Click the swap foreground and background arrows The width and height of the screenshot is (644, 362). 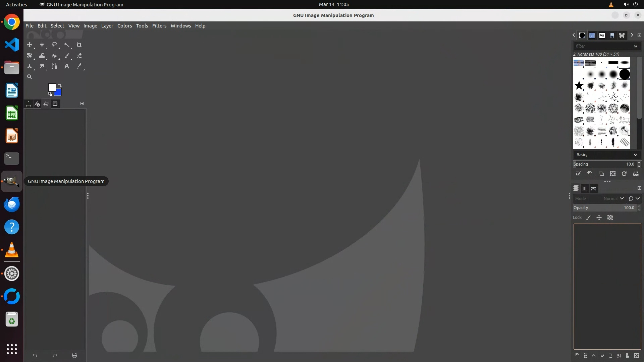pyautogui.click(x=60, y=85)
